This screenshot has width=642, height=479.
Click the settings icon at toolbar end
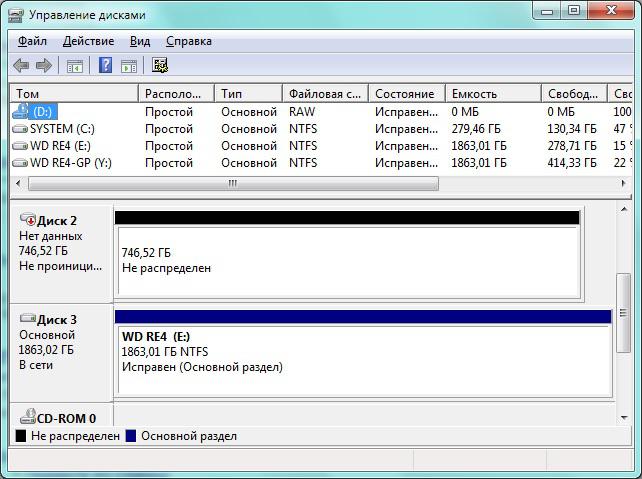[x=160, y=66]
